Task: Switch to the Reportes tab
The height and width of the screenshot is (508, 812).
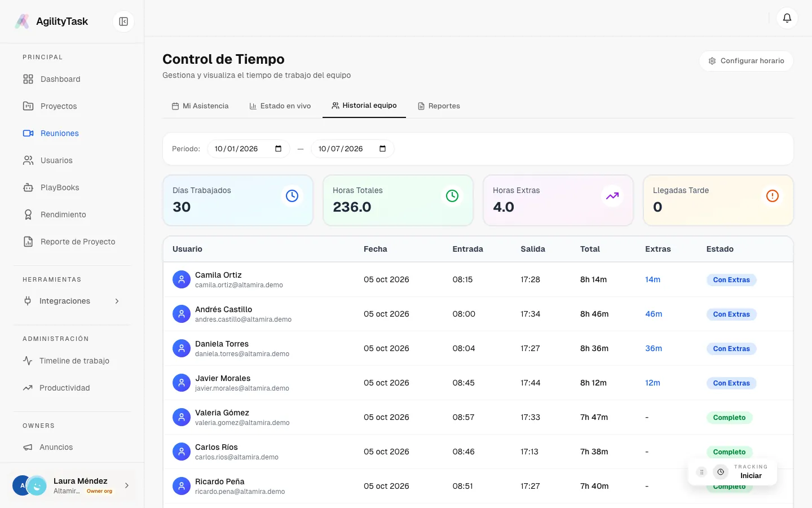Action: 439,106
